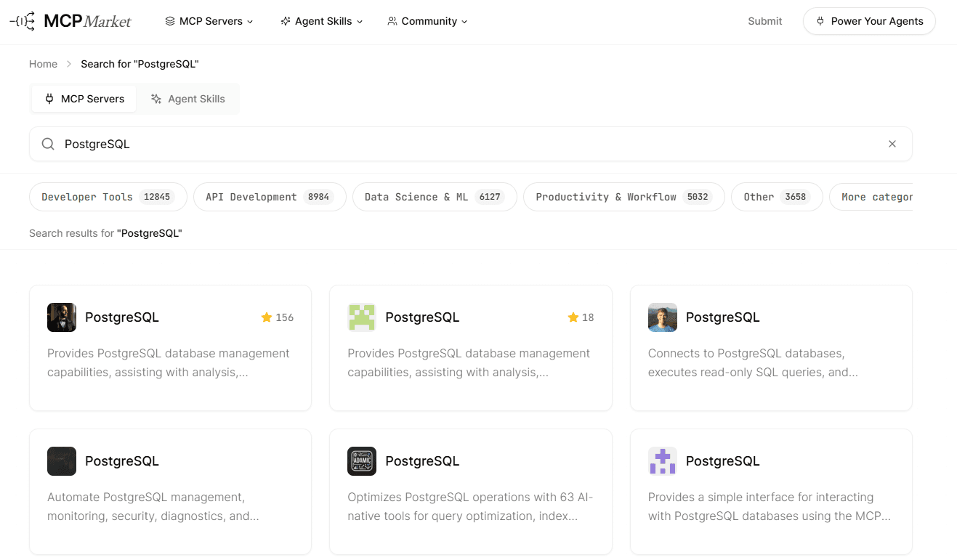Click the purple plus-shaped PostgreSQL server icon
Image resolution: width=957 pixels, height=560 pixels.
click(662, 460)
